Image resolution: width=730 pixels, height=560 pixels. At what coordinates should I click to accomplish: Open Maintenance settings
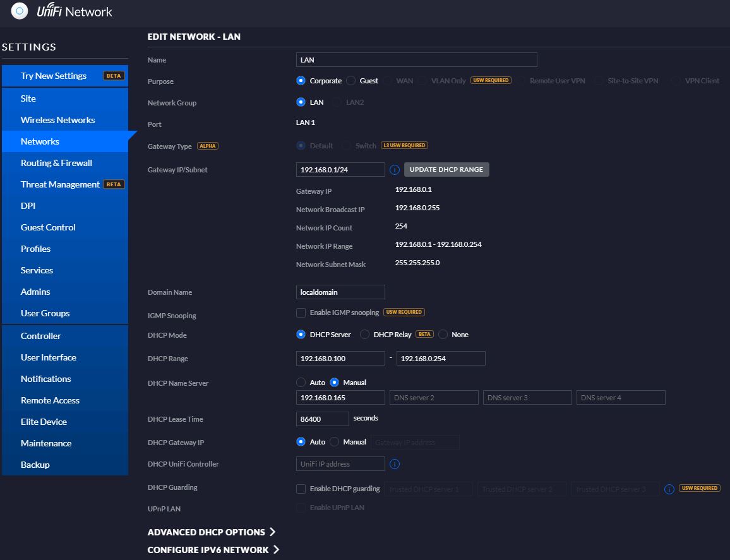pyautogui.click(x=65, y=443)
